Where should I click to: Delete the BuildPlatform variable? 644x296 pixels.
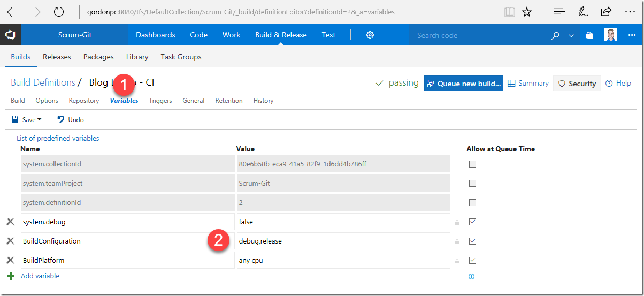10,260
